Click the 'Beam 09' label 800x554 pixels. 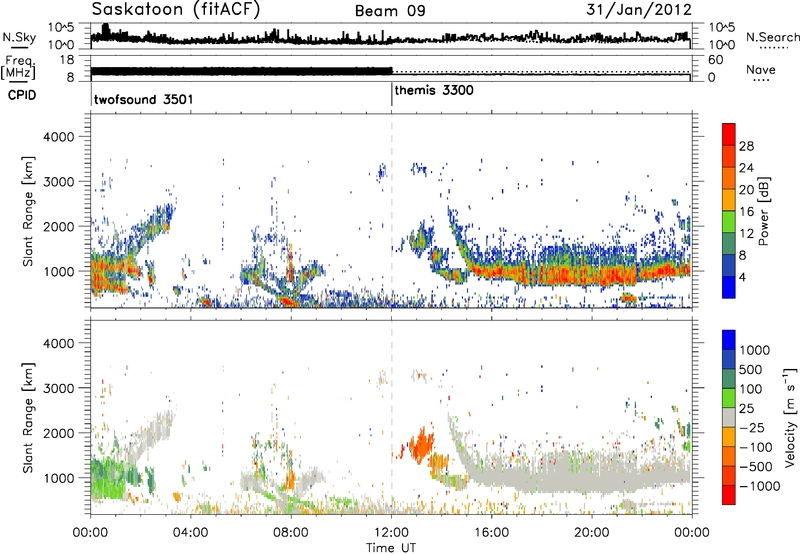(390, 11)
